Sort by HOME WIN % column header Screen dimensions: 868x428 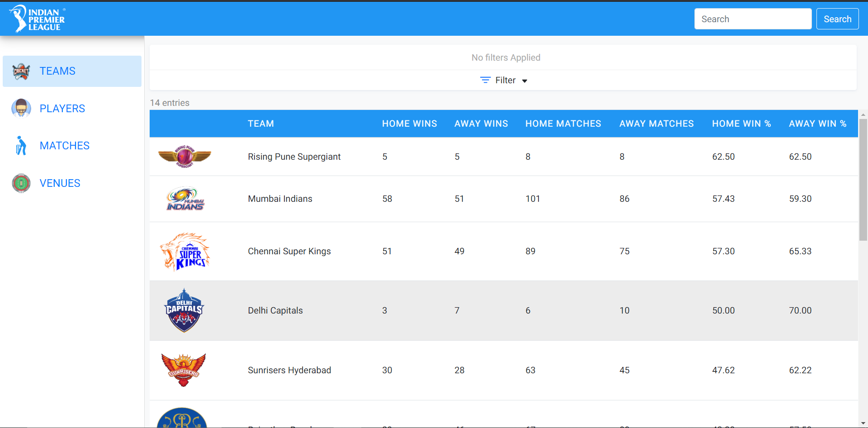point(741,124)
